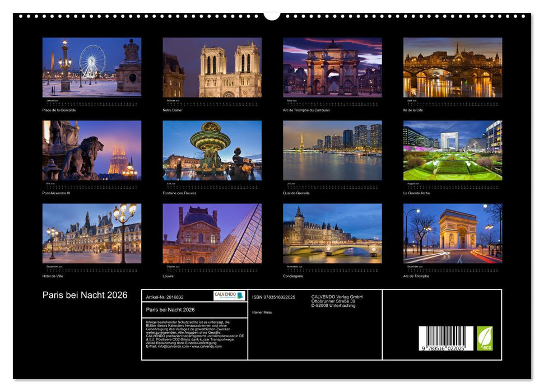Screen dimensions: 544x392
Task: Select the author name Rainer Mirau
Action: tap(263, 311)
